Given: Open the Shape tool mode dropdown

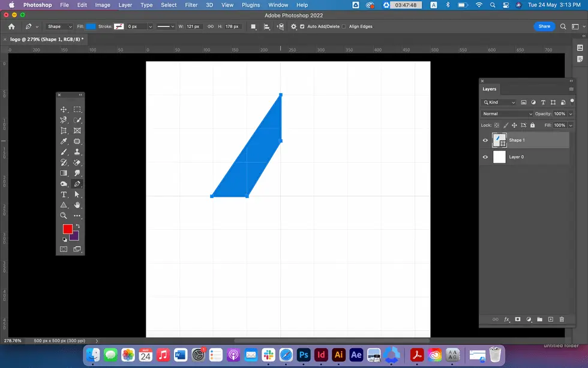Looking at the screenshot, I should coord(58,27).
